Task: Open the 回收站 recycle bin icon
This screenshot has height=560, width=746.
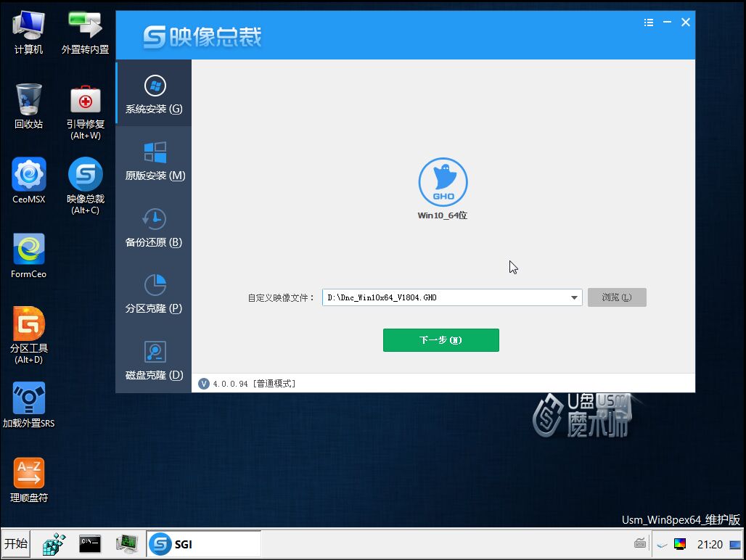Action: click(28, 107)
